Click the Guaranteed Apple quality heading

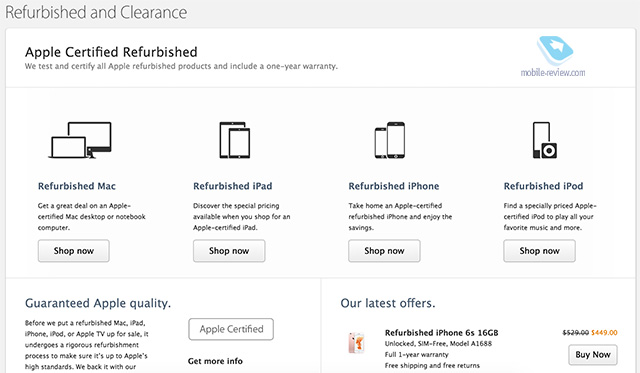tap(98, 303)
